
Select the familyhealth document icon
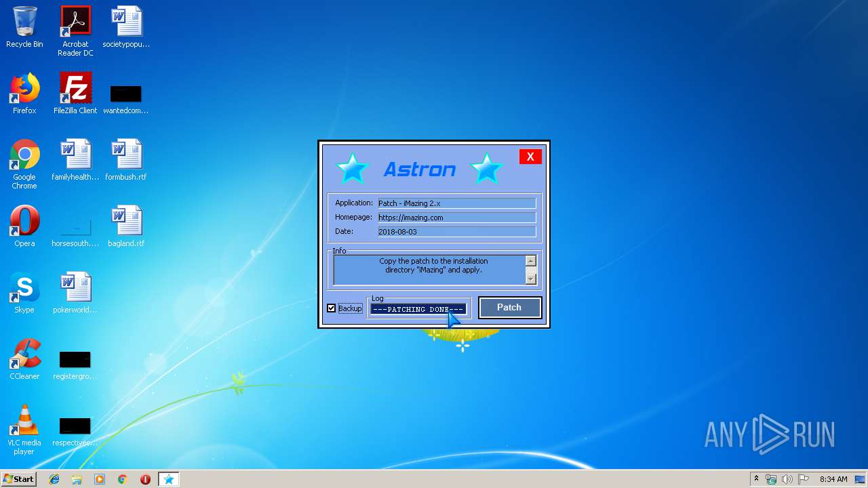tap(75, 160)
